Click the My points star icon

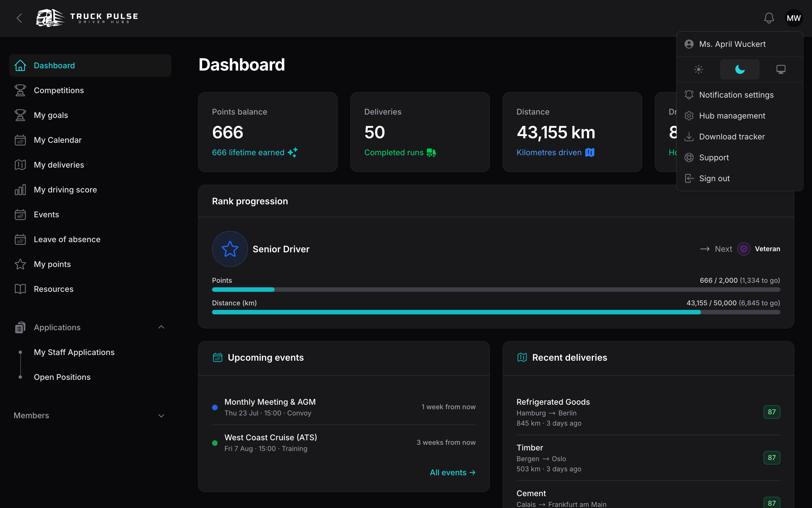coord(20,264)
